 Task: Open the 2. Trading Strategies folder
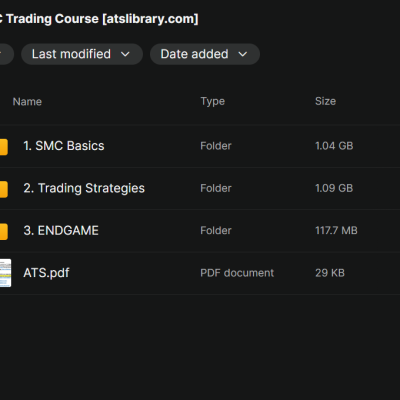coord(84,188)
